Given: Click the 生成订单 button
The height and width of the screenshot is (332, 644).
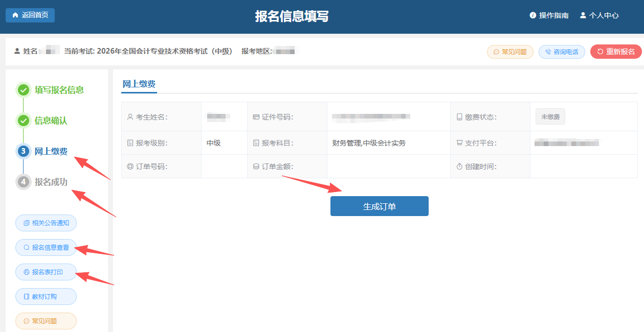Looking at the screenshot, I should (379, 206).
